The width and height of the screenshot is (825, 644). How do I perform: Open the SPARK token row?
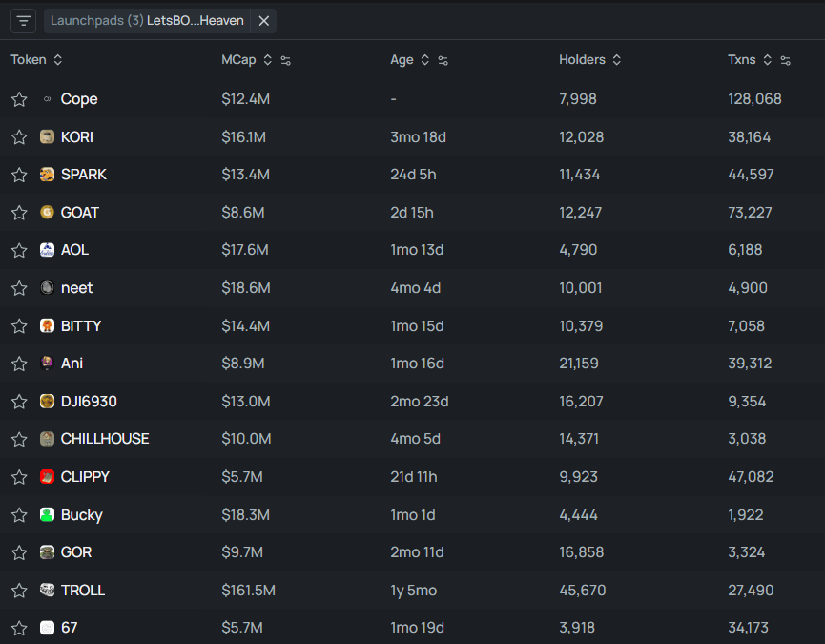tap(84, 175)
